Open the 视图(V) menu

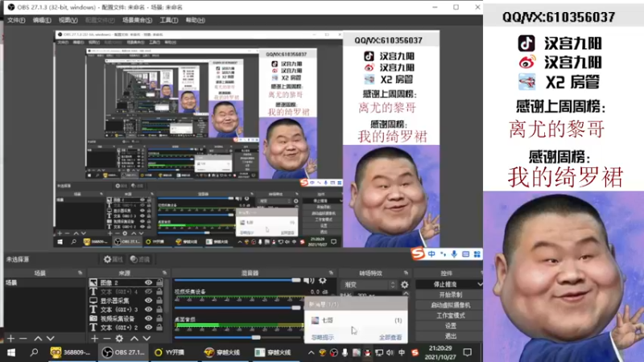68,20
